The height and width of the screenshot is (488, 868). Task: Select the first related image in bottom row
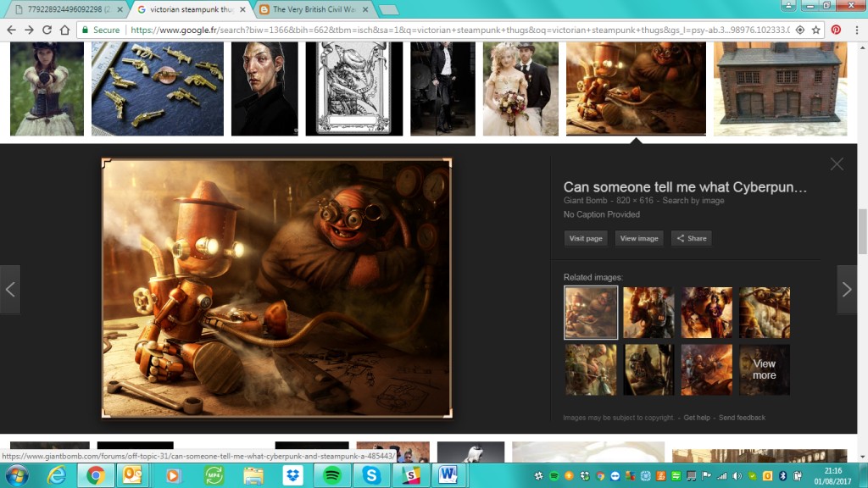591,369
